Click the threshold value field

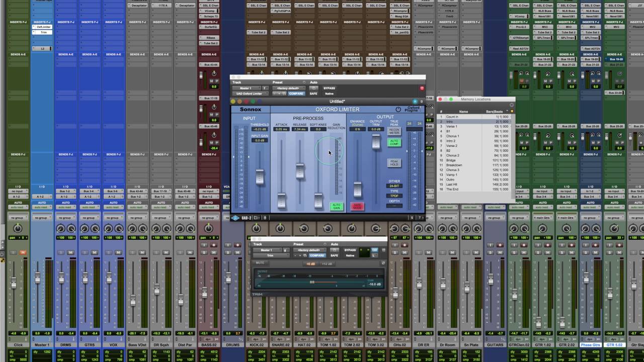(260, 129)
